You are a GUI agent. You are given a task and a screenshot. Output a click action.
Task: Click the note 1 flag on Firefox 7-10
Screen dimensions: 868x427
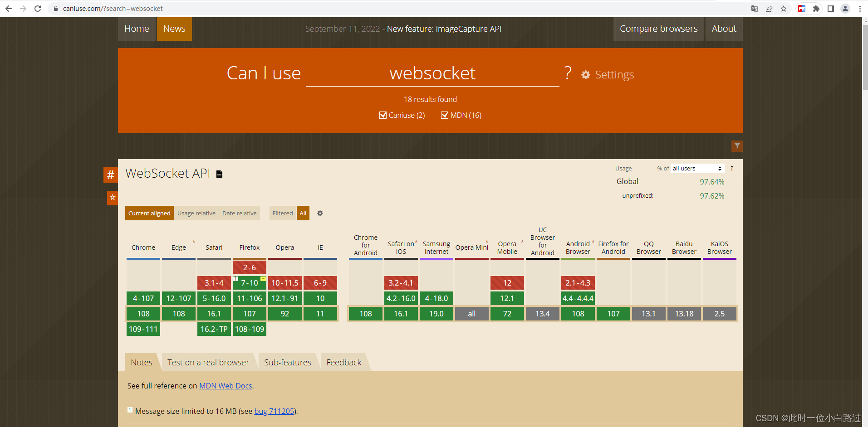tap(236, 278)
